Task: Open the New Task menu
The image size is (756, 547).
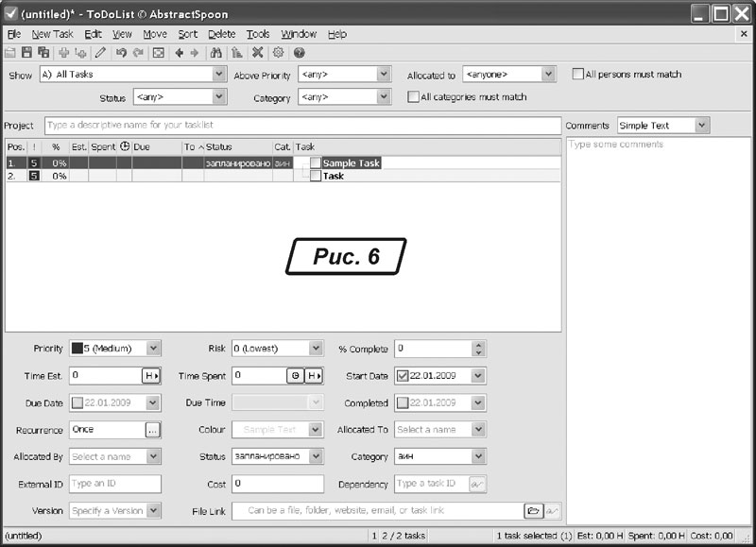Action: (x=52, y=34)
